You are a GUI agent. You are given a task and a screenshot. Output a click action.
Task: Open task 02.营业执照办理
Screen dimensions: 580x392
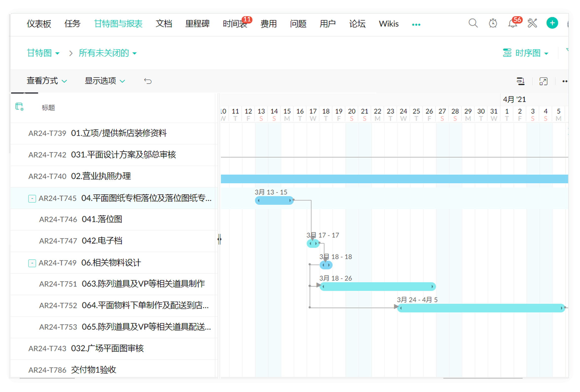[x=101, y=176]
